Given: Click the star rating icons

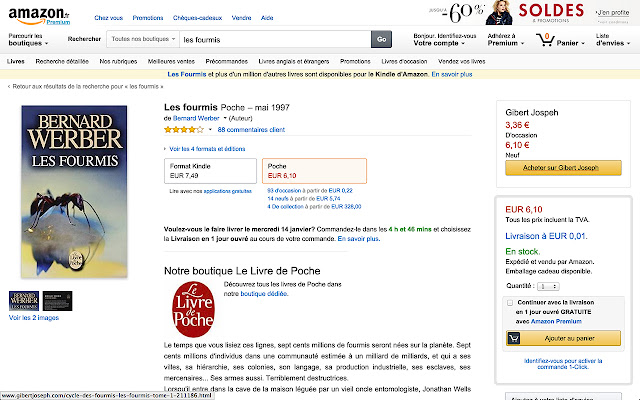Looking at the screenshot, I should point(184,130).
